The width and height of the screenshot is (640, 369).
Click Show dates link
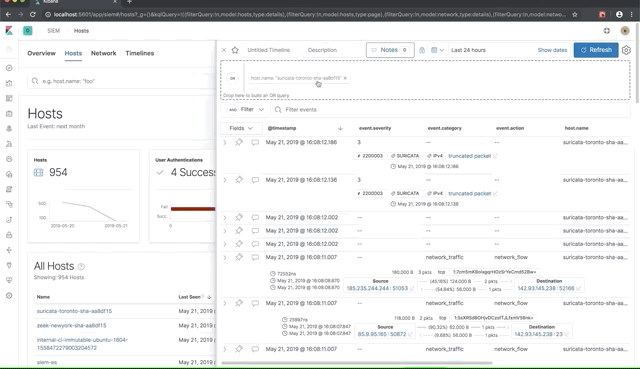(552, 50)
